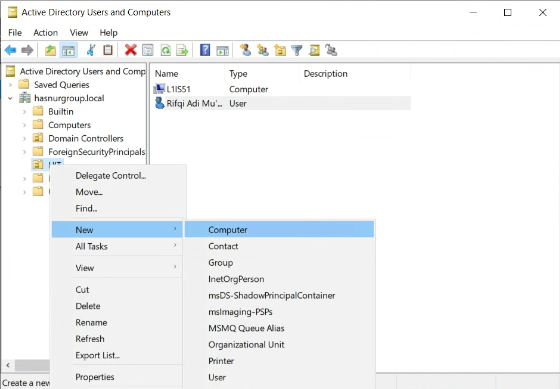Sort by the Type column header
Viewport: 560px width, 389px height.
262,74
